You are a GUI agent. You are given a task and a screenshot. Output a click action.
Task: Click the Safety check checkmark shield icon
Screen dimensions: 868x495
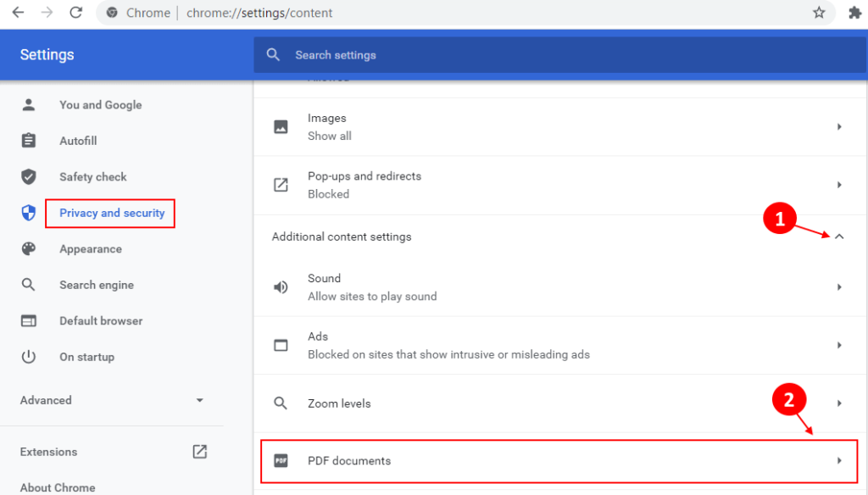[x=29, y=176]
